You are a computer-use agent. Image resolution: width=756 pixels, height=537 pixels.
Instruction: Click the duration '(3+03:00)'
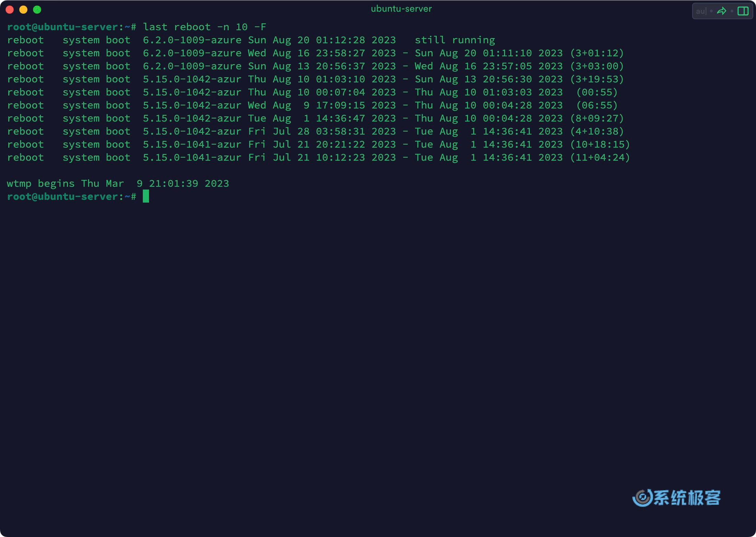[x=597, y=66]
